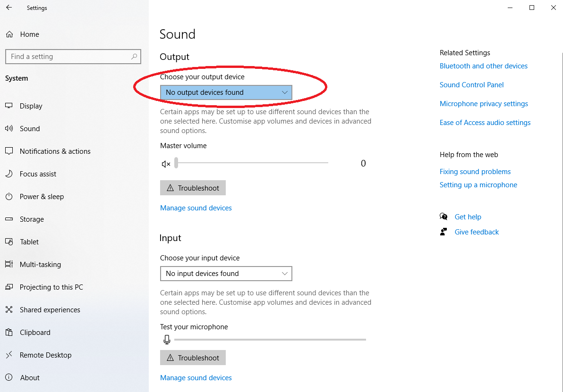Open Storage via its sidebar icon

click(9, 219)
